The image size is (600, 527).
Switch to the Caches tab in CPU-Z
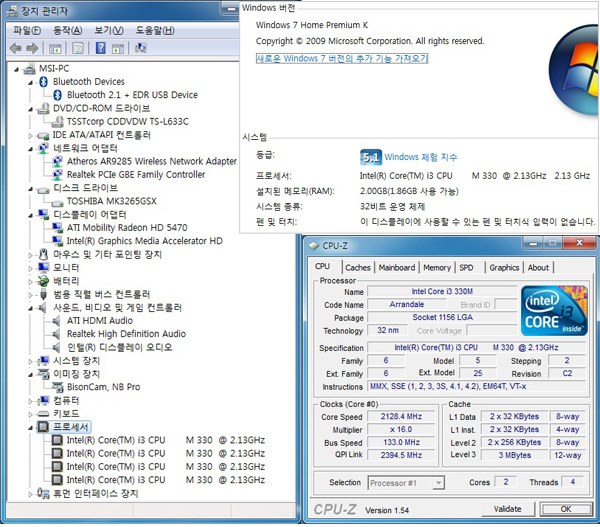[358, 268]
